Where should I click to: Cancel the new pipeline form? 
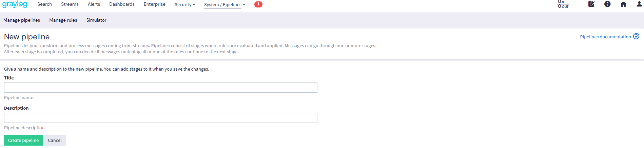(x=55, y=141)
